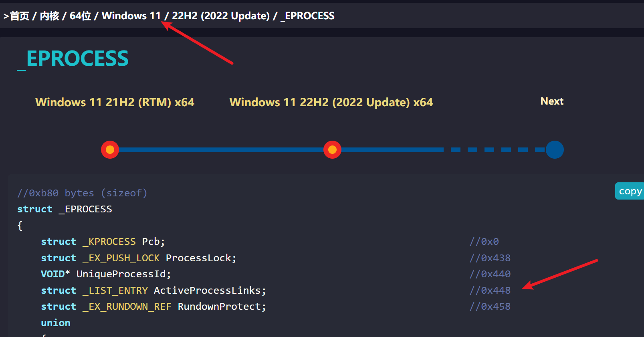Click the Next version label
Viewport: 644px width, 337px height.
click(552, 101)
